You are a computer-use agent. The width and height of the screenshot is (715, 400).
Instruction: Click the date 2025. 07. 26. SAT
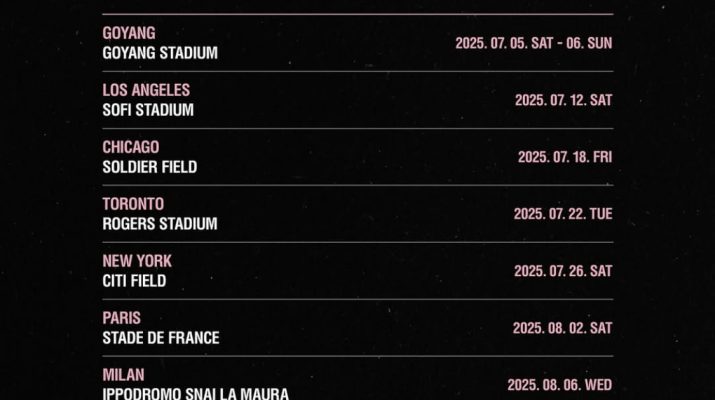[x=563, y=271]
